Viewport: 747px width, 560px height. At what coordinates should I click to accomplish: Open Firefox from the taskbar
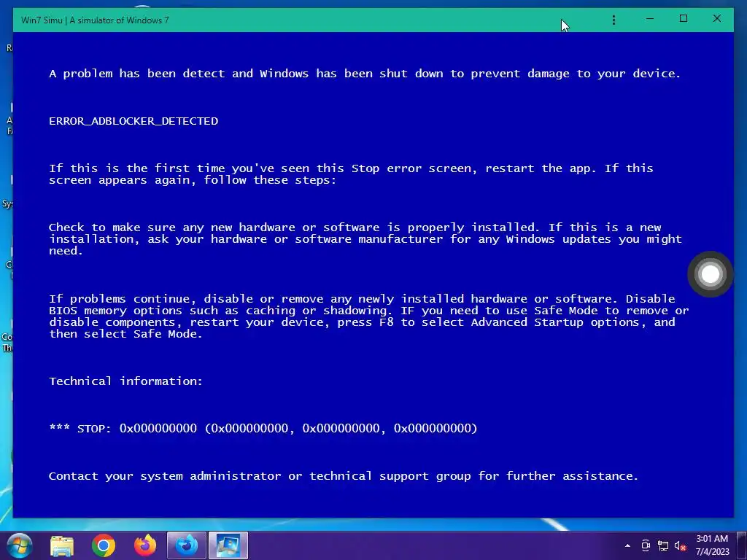coord(145,545)
